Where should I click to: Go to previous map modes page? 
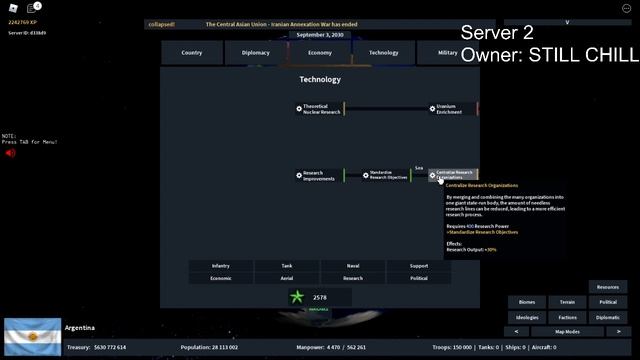tap(516, 331)
